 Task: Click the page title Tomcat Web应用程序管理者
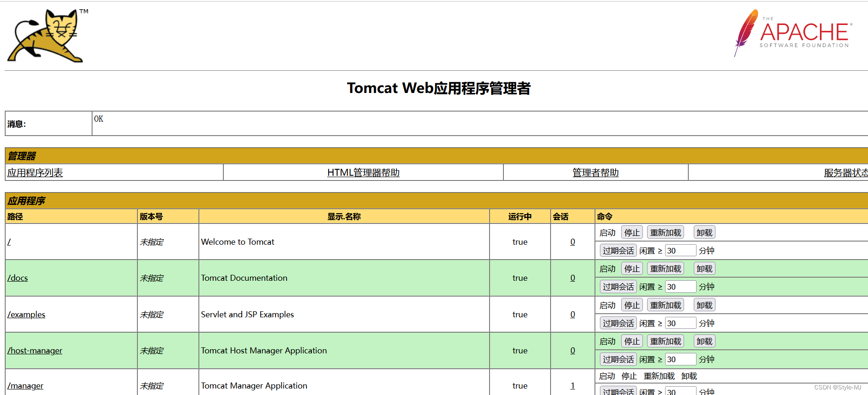[439, 88]
